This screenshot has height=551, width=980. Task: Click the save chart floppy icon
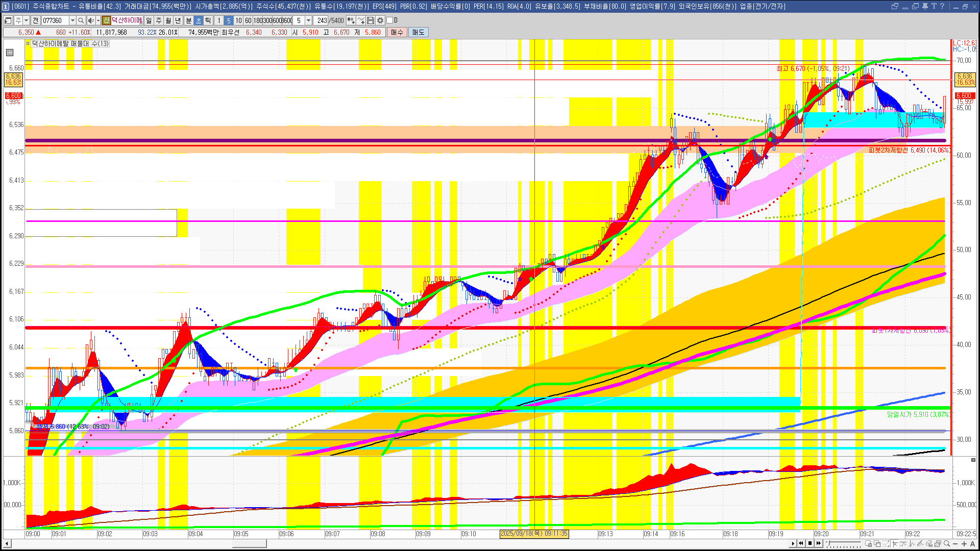tap(371, 20)
